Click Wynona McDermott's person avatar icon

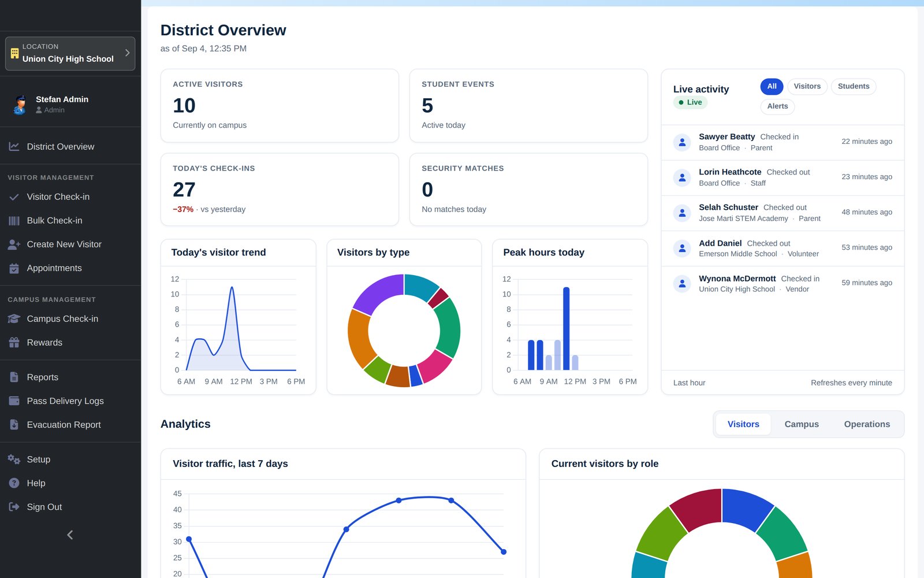pyautogui.click(x=682, y=284)
